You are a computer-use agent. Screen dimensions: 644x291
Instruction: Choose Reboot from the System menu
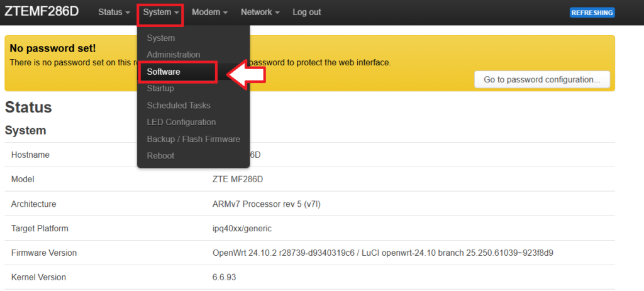tap(160, 156)
